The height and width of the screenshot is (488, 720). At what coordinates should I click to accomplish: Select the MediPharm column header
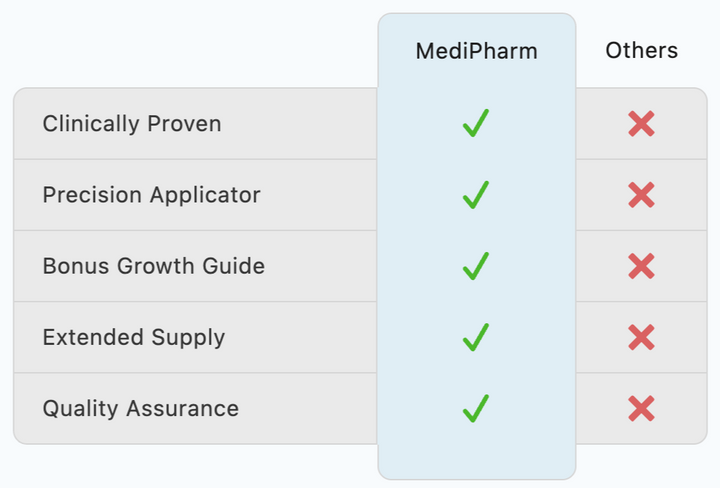pyautogui.click(x=477, y=51)
